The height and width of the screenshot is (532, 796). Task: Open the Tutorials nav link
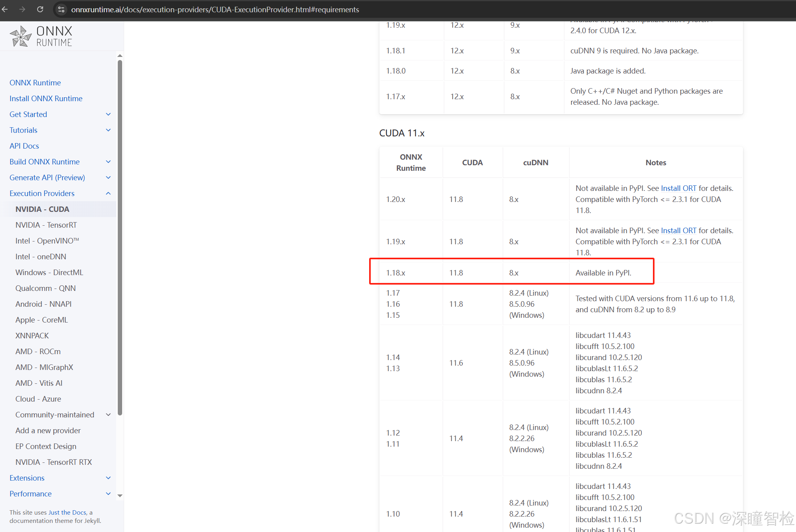click(x=23, y=130)
